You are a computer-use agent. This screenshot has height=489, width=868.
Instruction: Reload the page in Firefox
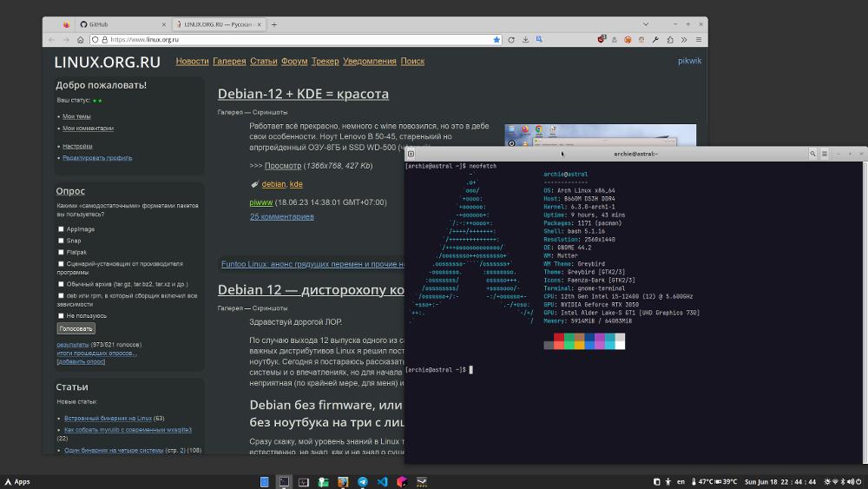click(511, 40)
